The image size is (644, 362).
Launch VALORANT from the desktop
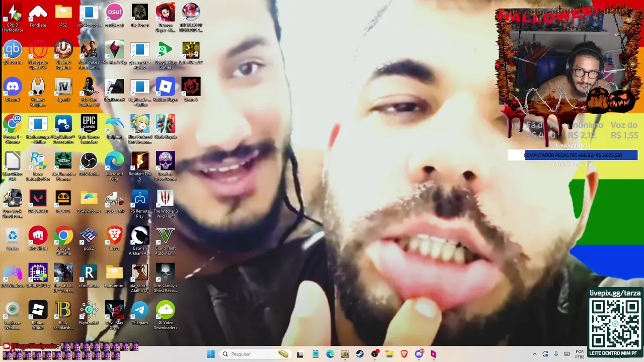[38, 202]
